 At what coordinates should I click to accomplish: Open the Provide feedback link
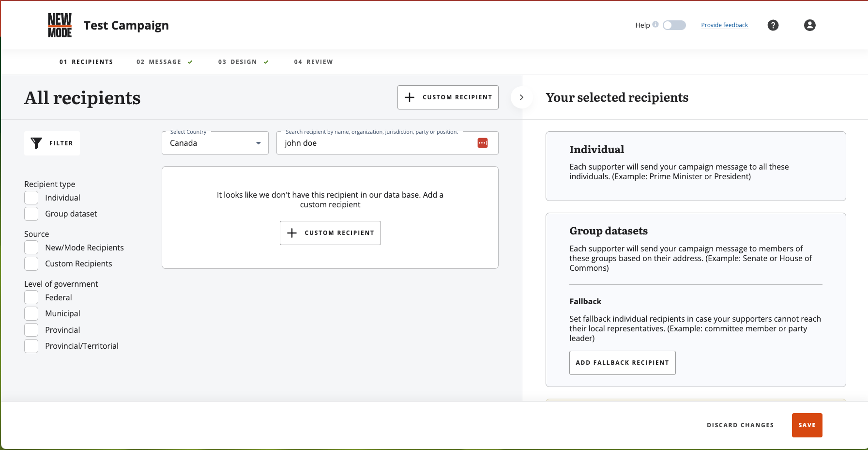tap(725, 25)
